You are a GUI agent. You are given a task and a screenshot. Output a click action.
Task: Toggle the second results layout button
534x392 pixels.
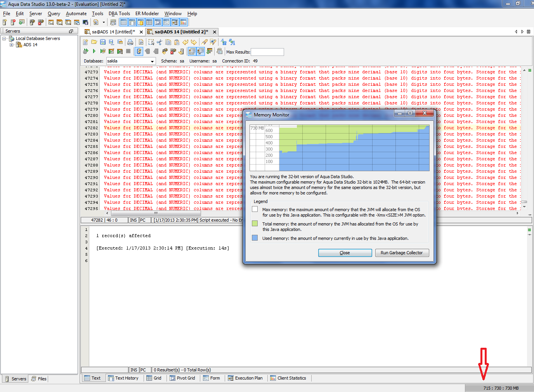(x=201, y=51)
